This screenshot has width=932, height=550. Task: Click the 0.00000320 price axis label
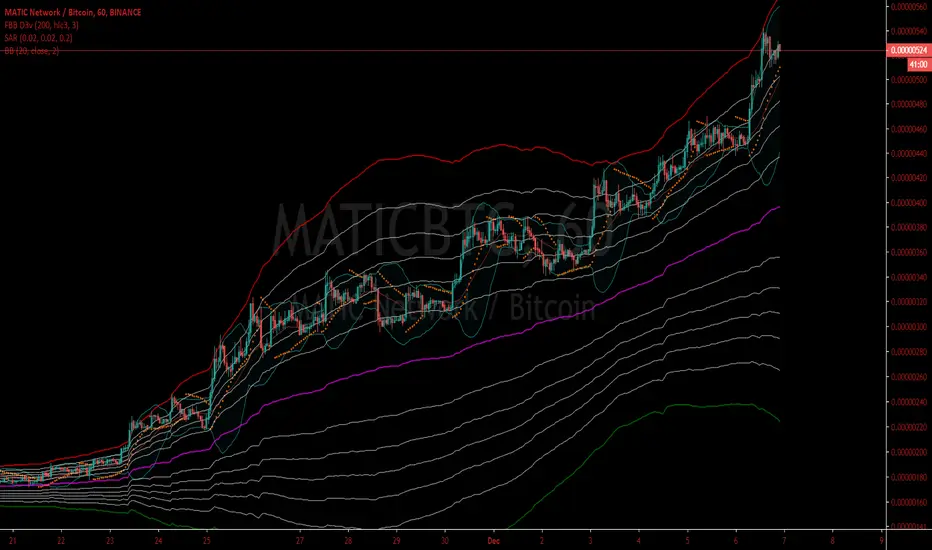[909, 301]
